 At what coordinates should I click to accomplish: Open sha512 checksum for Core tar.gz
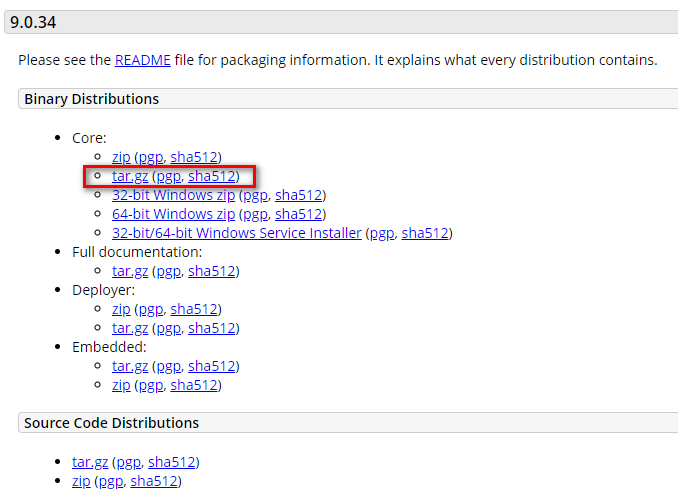pyautogui.click(x=212, y=176)
